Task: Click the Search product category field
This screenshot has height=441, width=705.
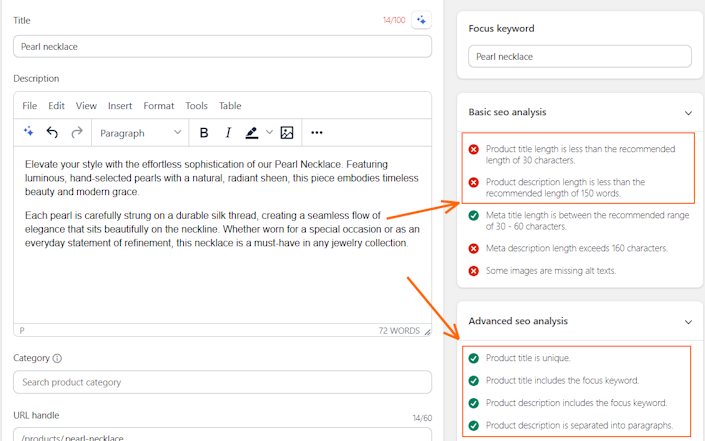Action: [x=223, y=382]
